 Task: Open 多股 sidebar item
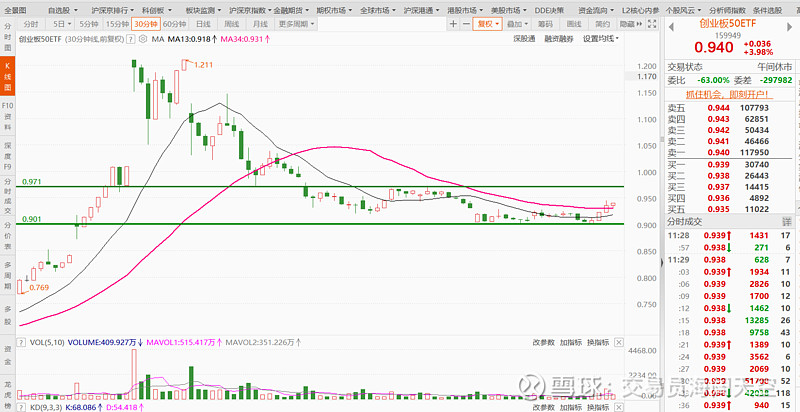coord(8,316)
